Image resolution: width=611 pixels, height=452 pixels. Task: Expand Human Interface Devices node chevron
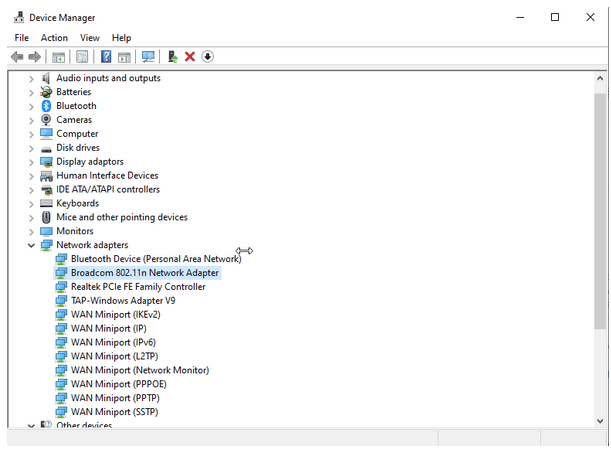[31, 177]
